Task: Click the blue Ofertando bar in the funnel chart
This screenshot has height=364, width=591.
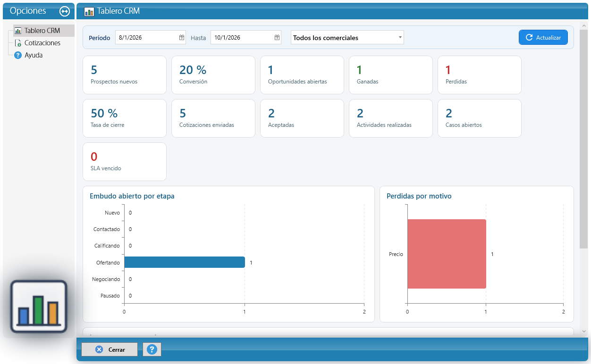Action: pyautogui.click(x=185, y=262)
